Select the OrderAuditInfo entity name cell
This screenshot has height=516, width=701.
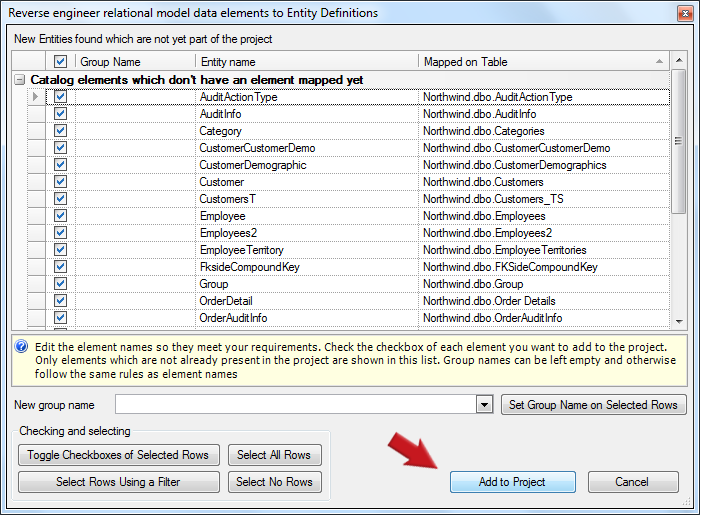(x=307, y=317)
